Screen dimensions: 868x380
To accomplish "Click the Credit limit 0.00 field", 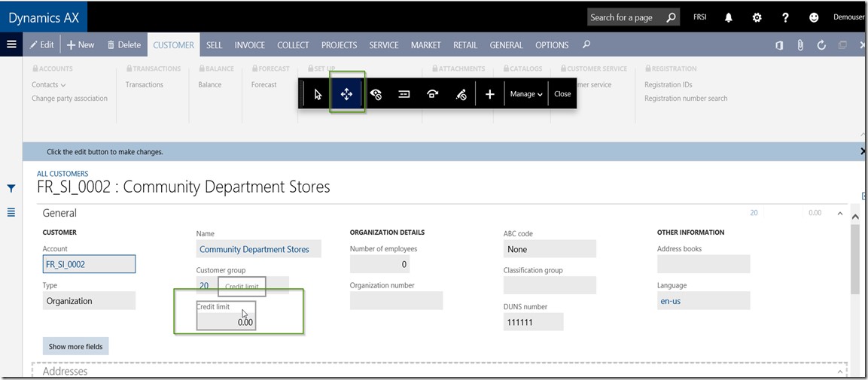I will coord(227,321).
